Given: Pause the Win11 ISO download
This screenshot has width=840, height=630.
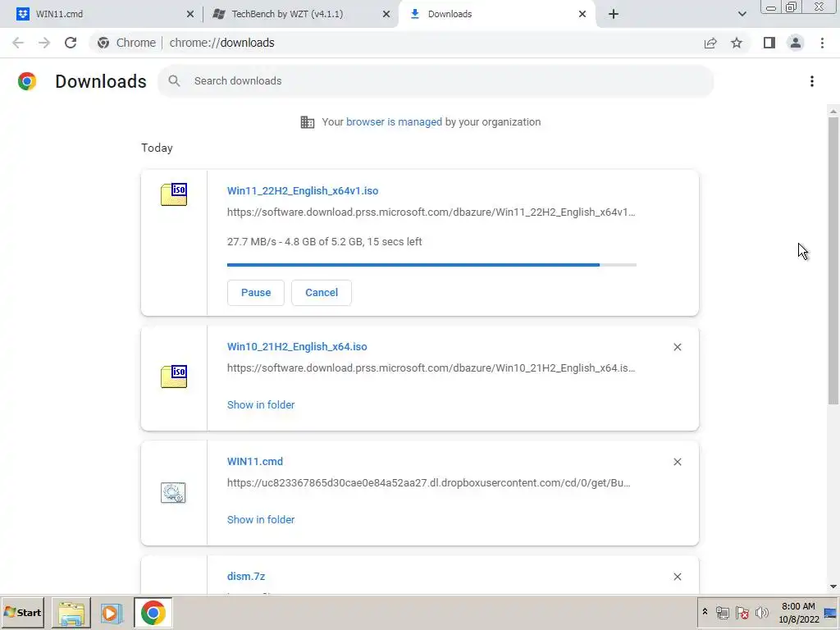Looking at the screenshot, I should click(x=256, y=293).
